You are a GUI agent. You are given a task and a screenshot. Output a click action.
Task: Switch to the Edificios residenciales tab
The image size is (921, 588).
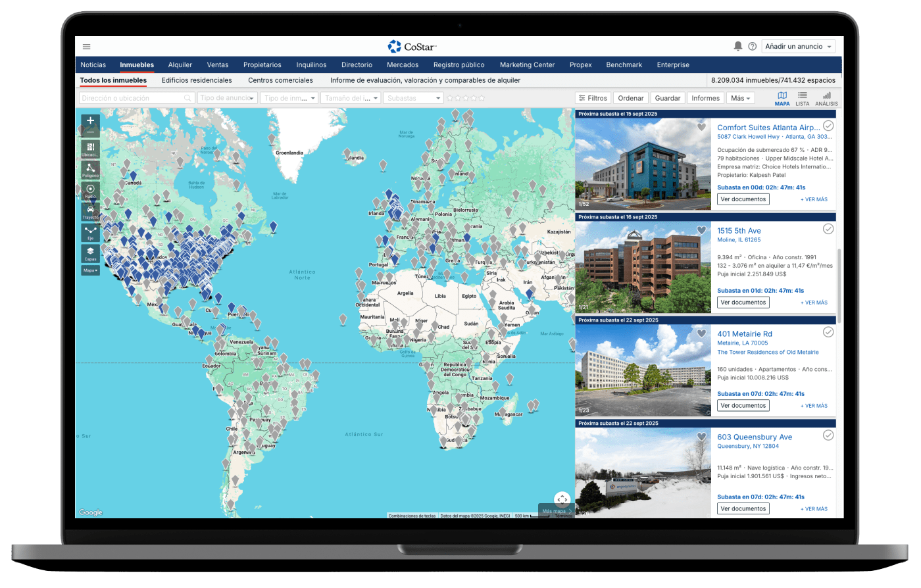tap(197, 80)
